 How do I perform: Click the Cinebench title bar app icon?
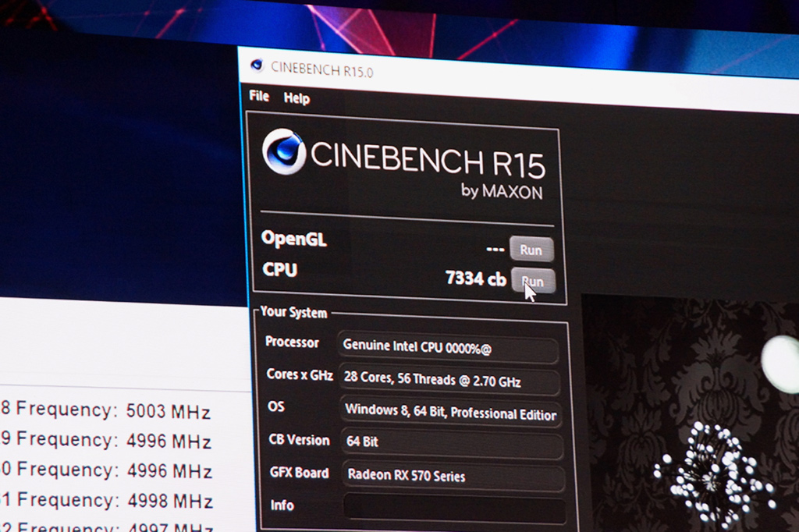coord(257,65)
